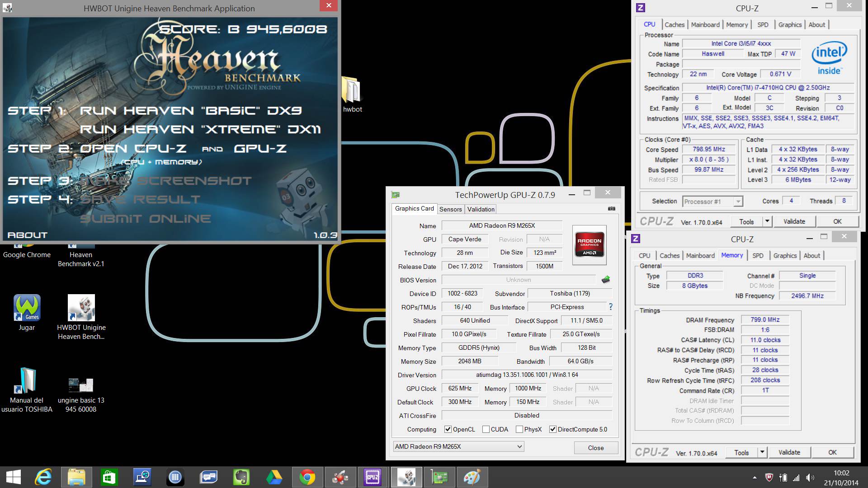Switch to Chrome in the taskbar
The image size is (868, 488).
(307, 477)
